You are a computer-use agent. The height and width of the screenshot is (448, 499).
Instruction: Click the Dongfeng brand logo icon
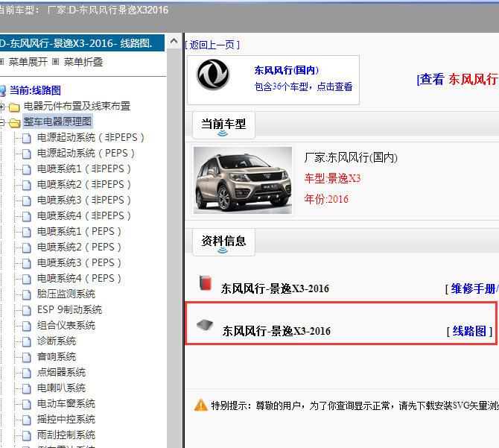tap(213, 75)
